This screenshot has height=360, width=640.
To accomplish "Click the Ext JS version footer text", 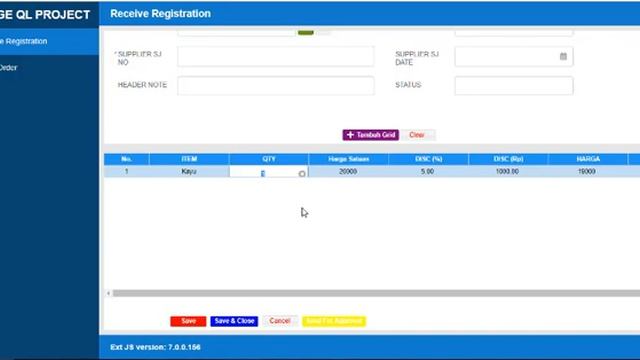I will (x=155, y=347).
